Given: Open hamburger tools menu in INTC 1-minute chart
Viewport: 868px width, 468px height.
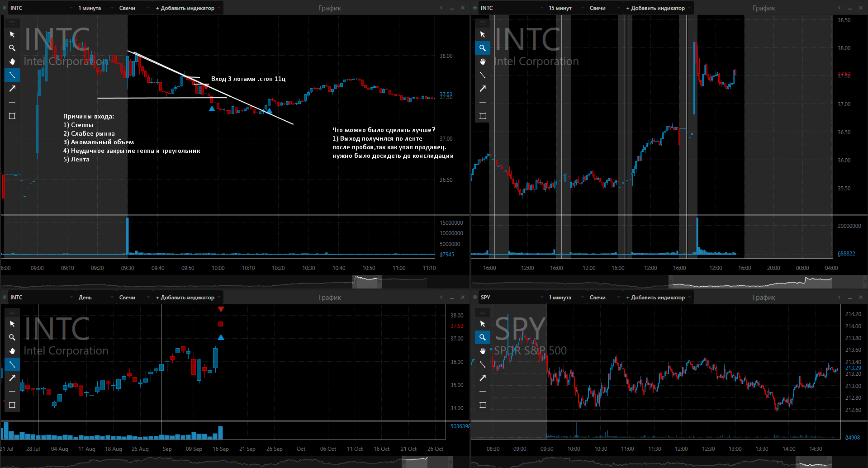Looking at the screenshot, I should click(x=12, y=23).
